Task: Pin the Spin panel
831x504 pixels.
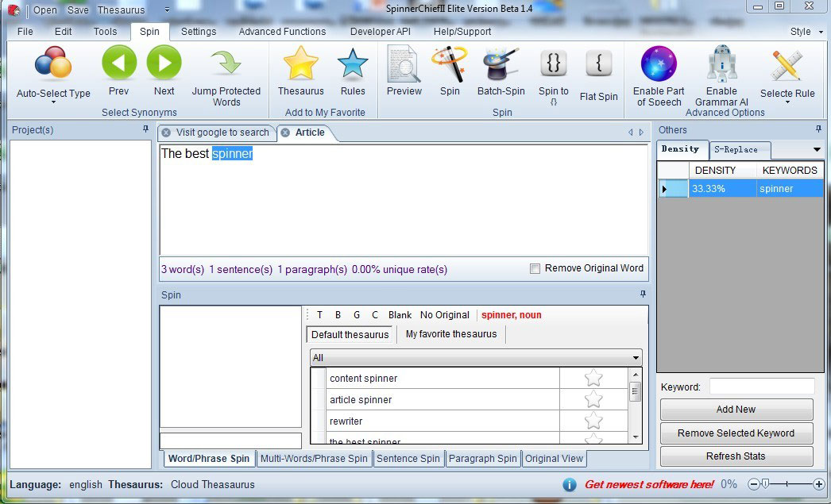Action: click(643, 294)
